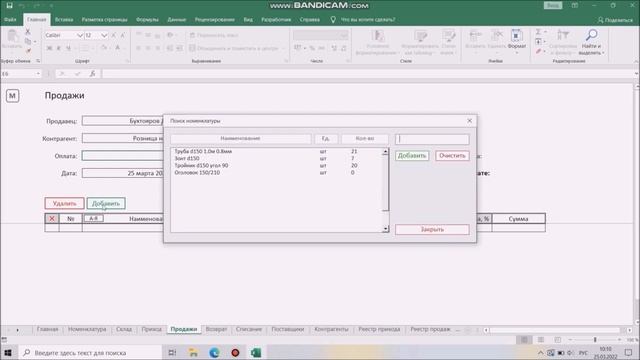Click the list scroll down arrow in dialog
This screenshot has width=640, height=360.
(x=385, y=229)
